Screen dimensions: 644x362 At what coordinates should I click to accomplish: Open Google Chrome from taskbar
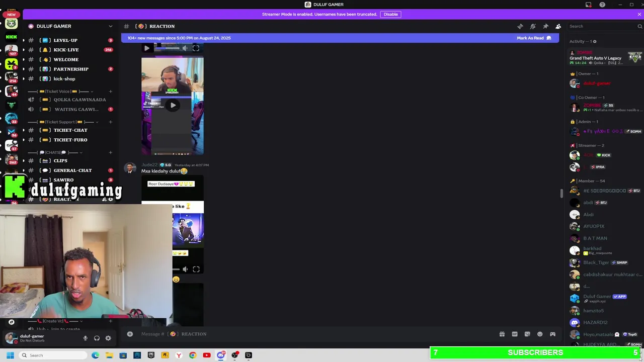pos(193,355)
